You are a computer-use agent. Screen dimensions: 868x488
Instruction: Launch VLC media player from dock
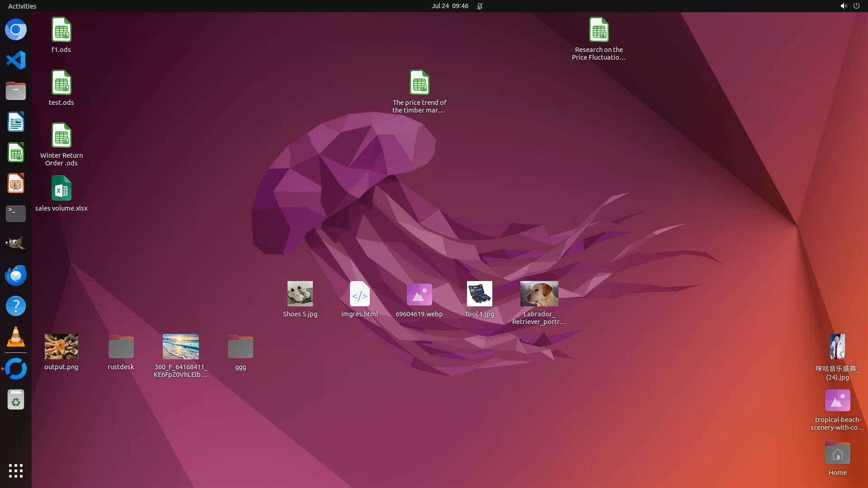pyautogui.click(x=16, y=337)
